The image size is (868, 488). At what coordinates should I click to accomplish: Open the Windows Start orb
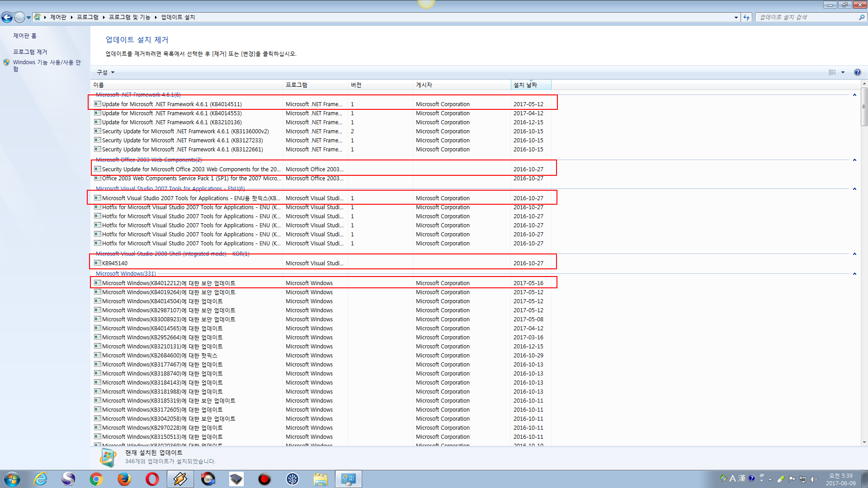coord(12,479)
